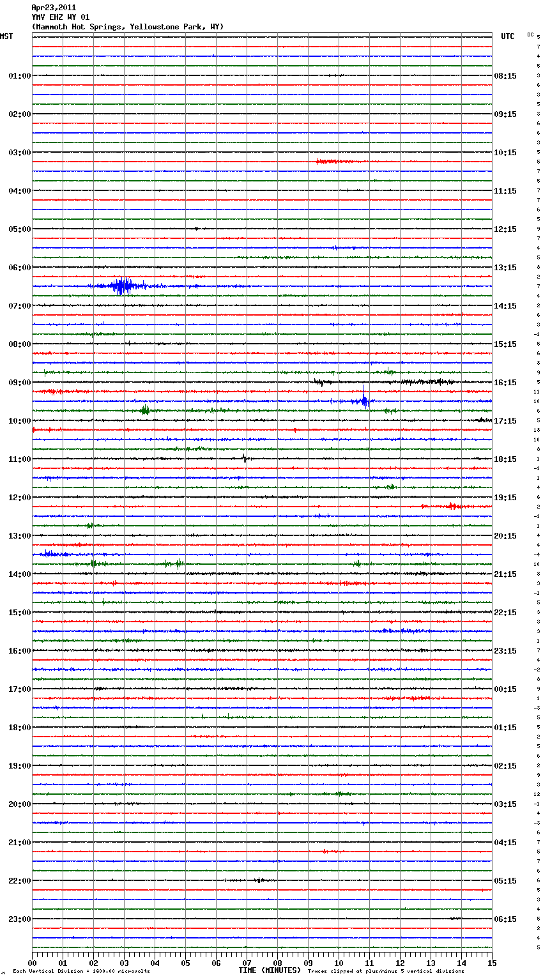This screenshot has width=543, height=980.
Task: Select the station code YMV EHZ WY 01
Action: click(61, 17)
